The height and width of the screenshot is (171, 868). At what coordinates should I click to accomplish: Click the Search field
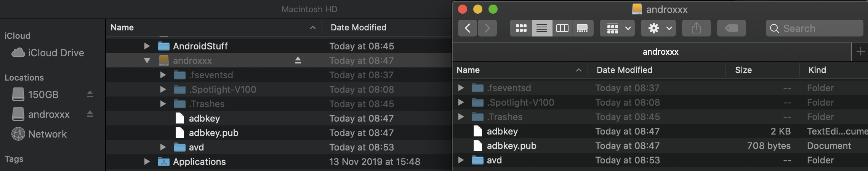(814, 28)
